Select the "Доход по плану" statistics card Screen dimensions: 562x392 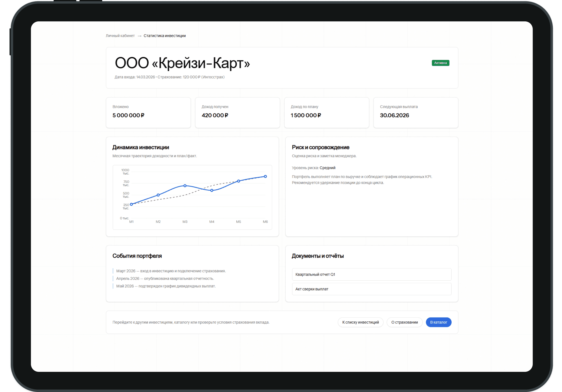pyautogui.click(x=326, y=112)
